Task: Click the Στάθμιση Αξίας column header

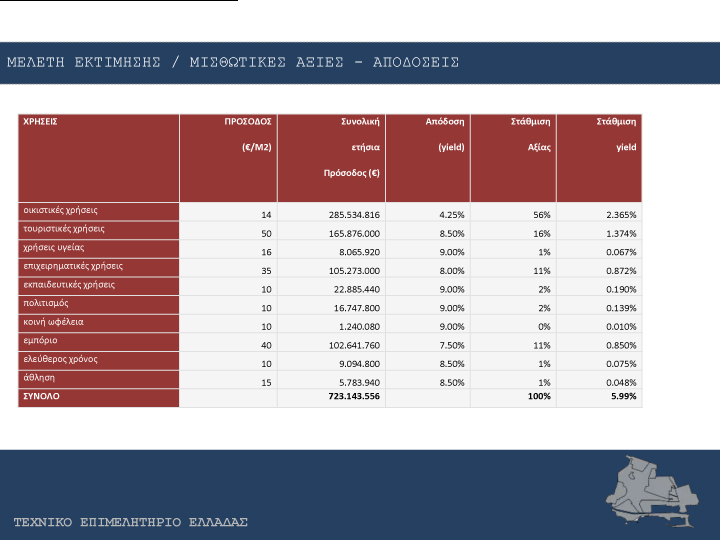Action: [526, 134]
